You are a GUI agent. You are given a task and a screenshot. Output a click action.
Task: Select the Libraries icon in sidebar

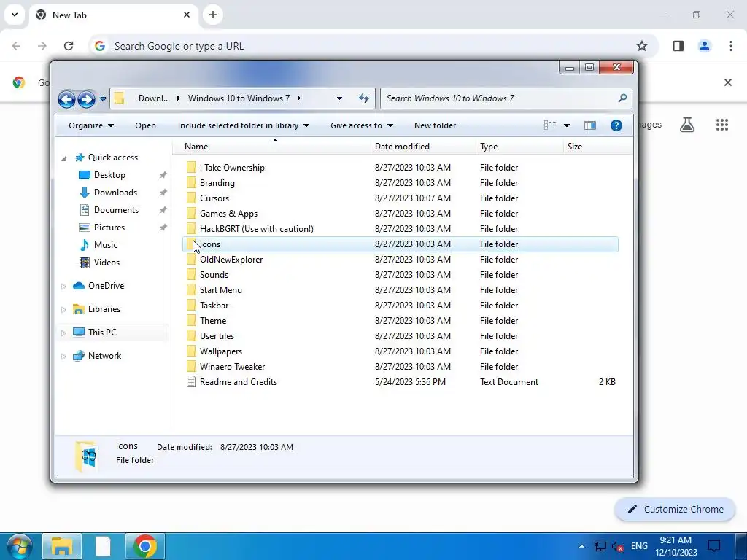coord(78,309)
